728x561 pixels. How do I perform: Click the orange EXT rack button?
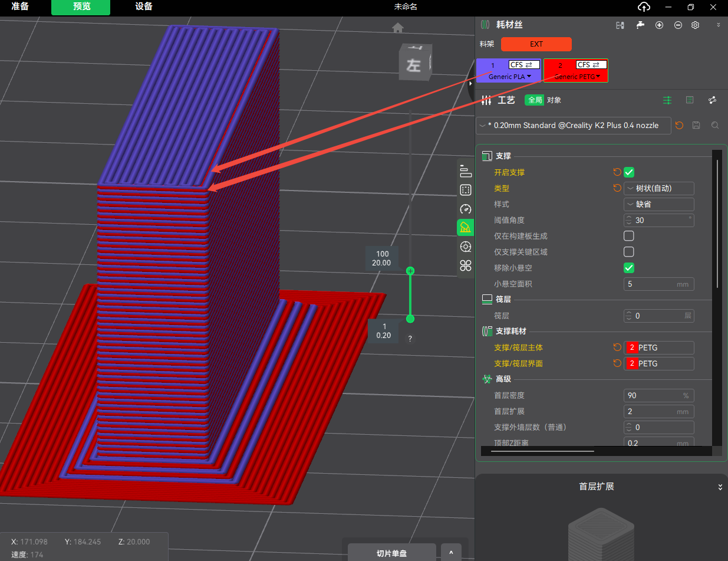click(x=536, y=44)
